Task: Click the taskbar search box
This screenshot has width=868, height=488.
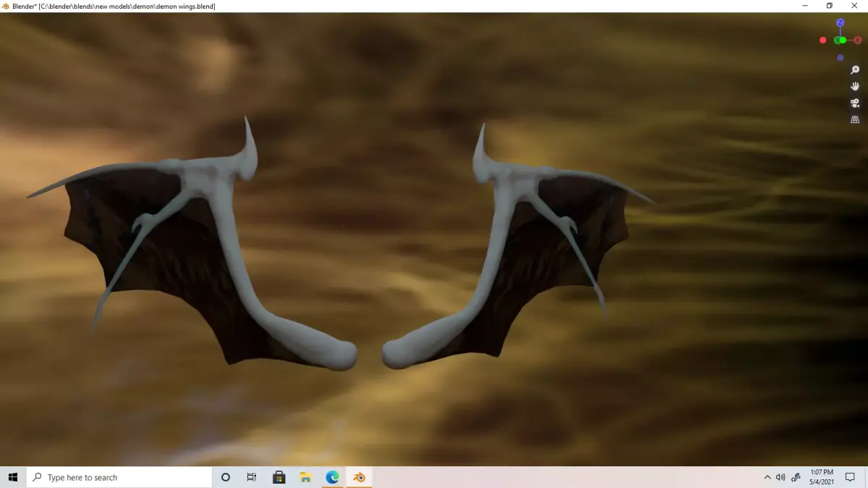Action: pos(119,477)
